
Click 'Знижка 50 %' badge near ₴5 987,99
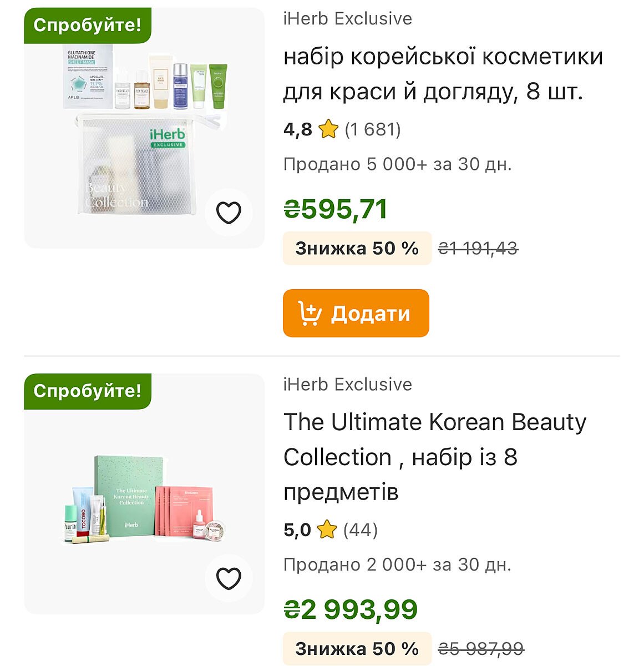357,648
